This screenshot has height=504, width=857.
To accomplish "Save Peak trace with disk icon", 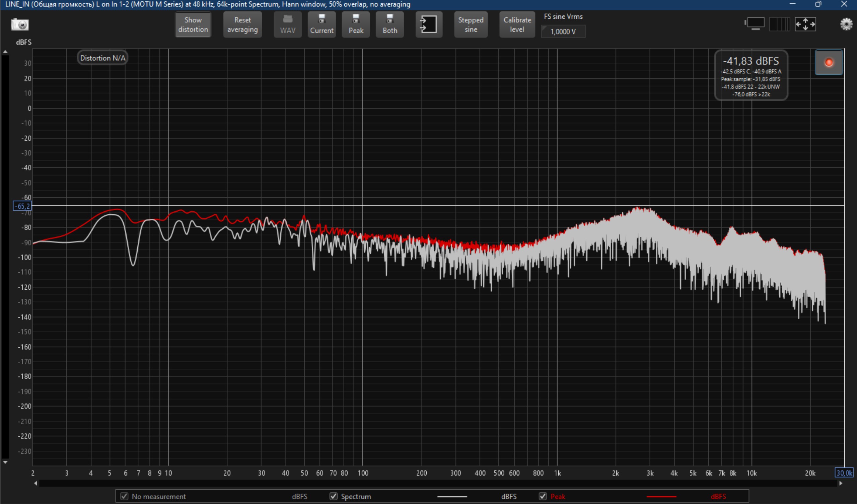I will [355, 24].
